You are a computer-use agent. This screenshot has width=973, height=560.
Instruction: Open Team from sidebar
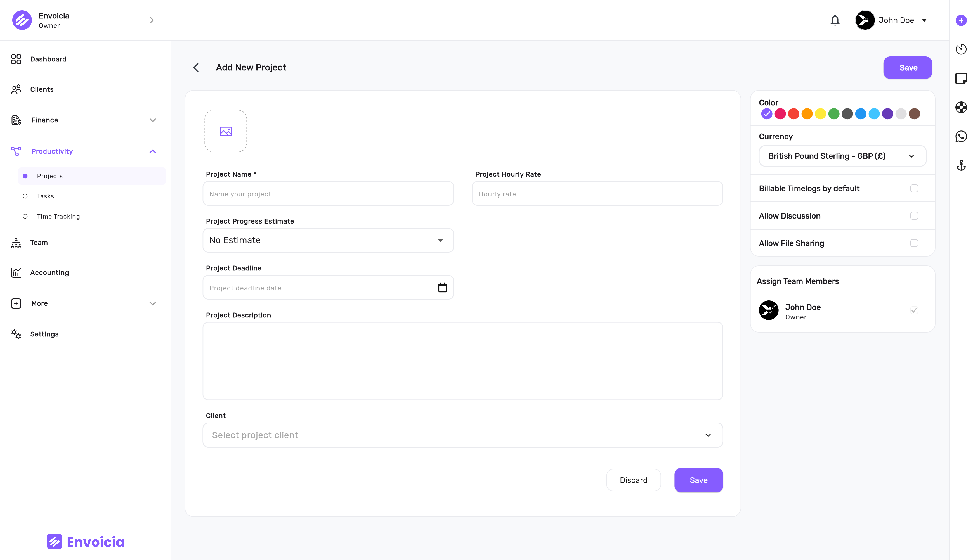click(x=39, y=242)
